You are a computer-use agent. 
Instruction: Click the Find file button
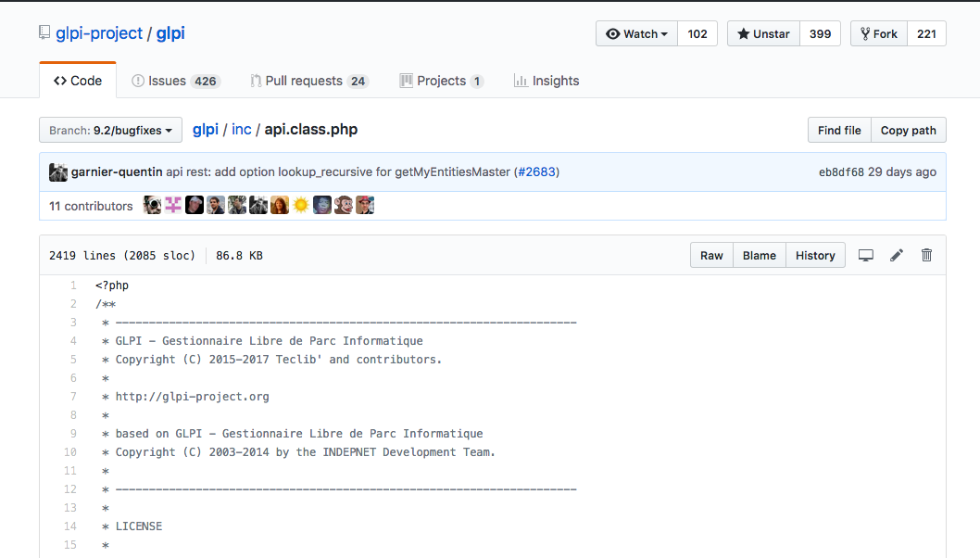click(x=839, y=130)
